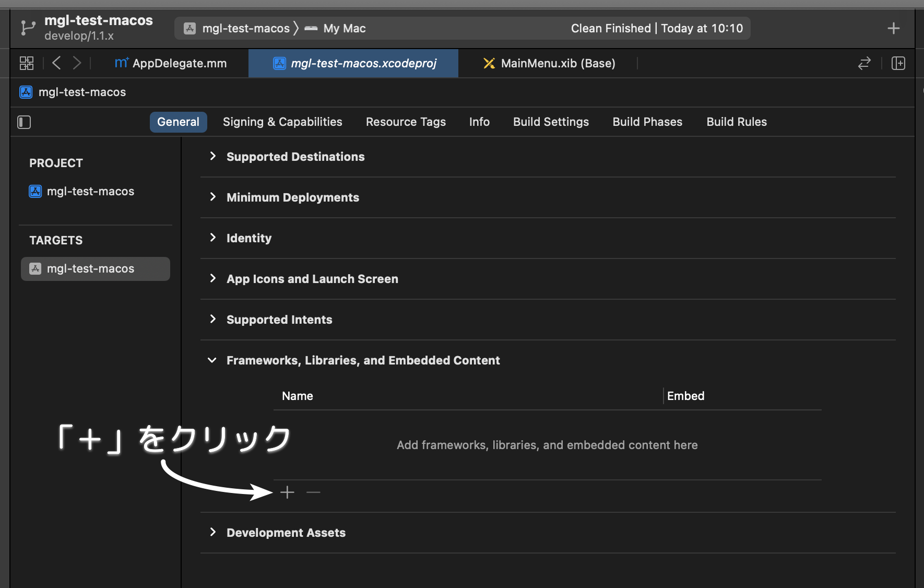This screenshot has width=924, height=588.
Task: Expand Supported Destinations section
Action: [212, 156]
